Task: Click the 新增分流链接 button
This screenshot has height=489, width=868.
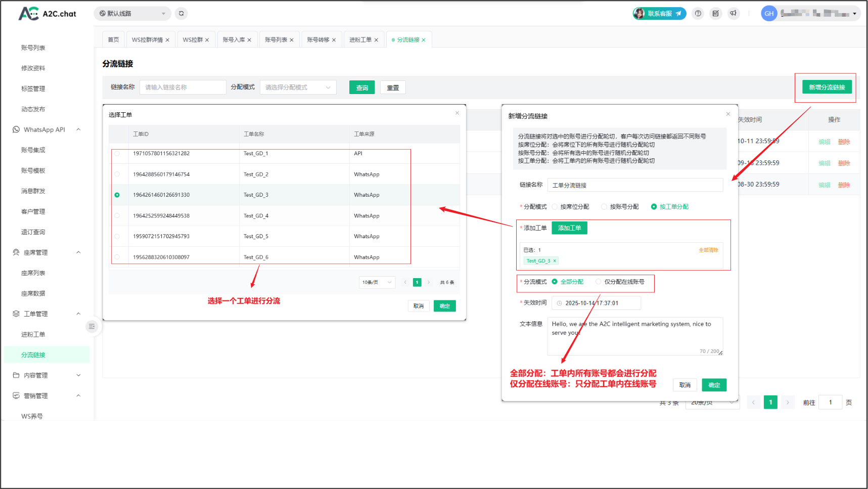Action: pyautogui.click(x=827, y=87)
